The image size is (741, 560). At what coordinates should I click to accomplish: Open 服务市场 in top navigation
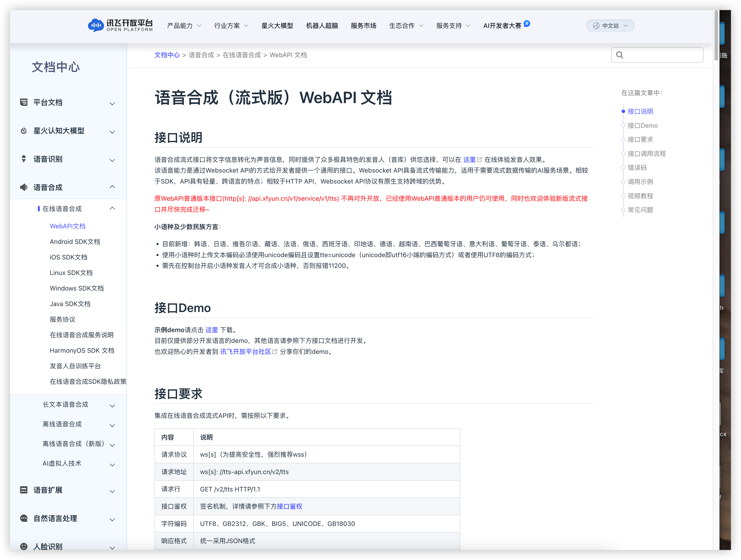363,26
